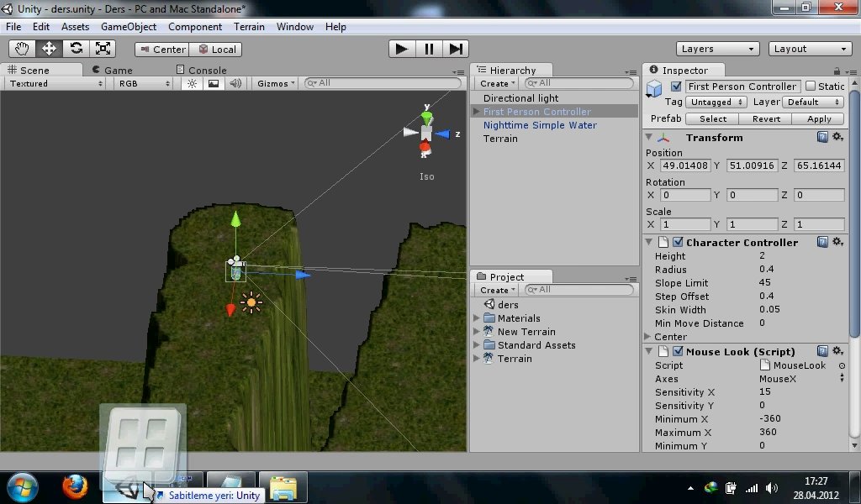
Task: Expand the Center property
Action: [648, 336]
